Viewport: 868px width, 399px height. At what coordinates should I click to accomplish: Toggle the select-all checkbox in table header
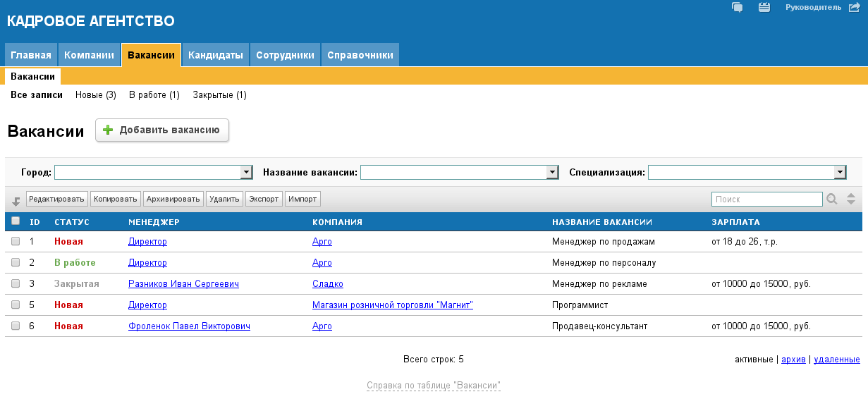coord(16,221)
